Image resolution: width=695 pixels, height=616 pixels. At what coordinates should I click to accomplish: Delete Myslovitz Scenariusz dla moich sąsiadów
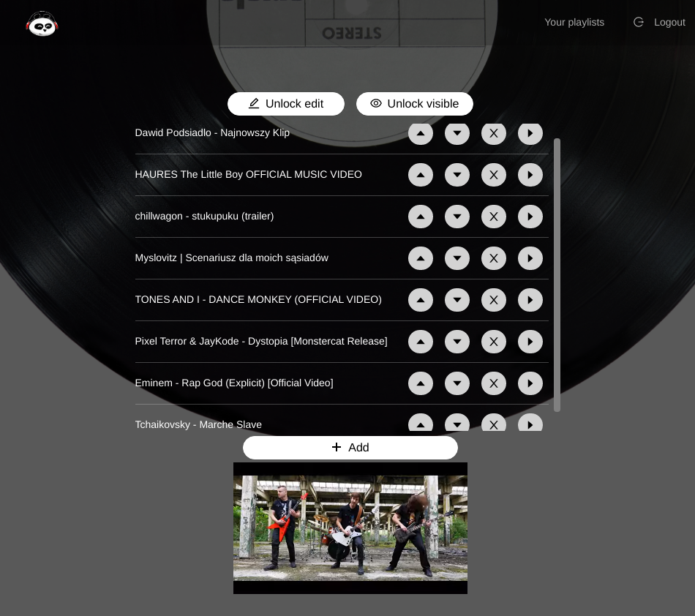point(494,258)
